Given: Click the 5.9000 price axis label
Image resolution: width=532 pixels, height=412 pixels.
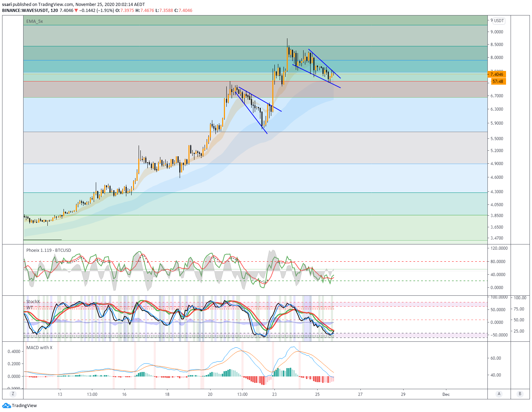Looking at the screenshot, I should tap(497, 123).
